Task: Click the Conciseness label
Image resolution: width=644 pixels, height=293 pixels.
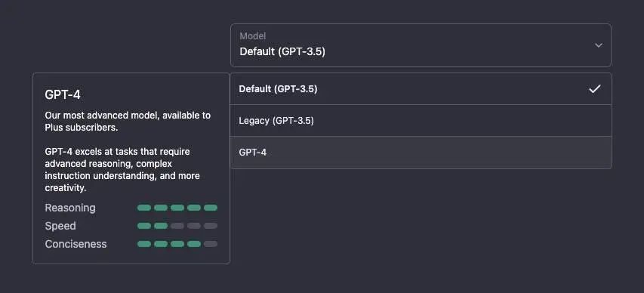Action: [x=75, y=244]
